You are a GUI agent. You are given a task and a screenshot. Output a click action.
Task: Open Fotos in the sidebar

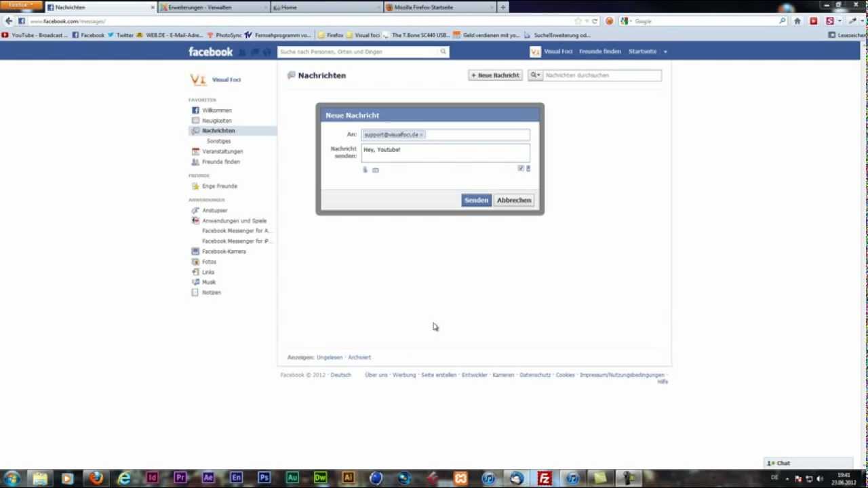point(209,262)
